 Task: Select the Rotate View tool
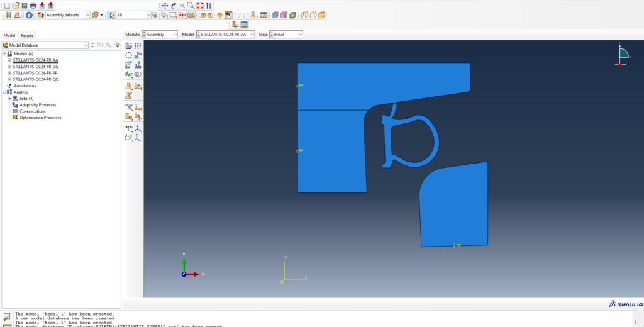click(174, 5)
